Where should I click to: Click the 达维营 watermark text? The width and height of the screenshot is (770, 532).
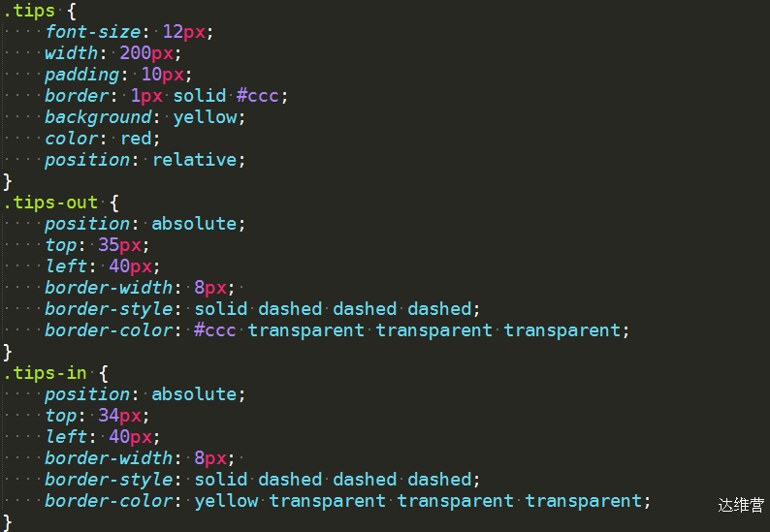pyautogui.click(x=741, y=505)
